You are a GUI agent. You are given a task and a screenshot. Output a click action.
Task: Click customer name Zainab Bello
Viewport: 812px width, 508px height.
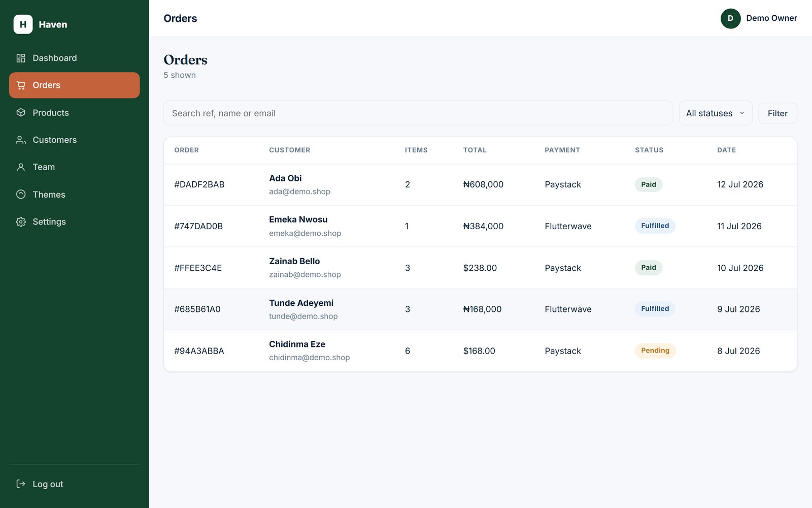click(294, 261)
